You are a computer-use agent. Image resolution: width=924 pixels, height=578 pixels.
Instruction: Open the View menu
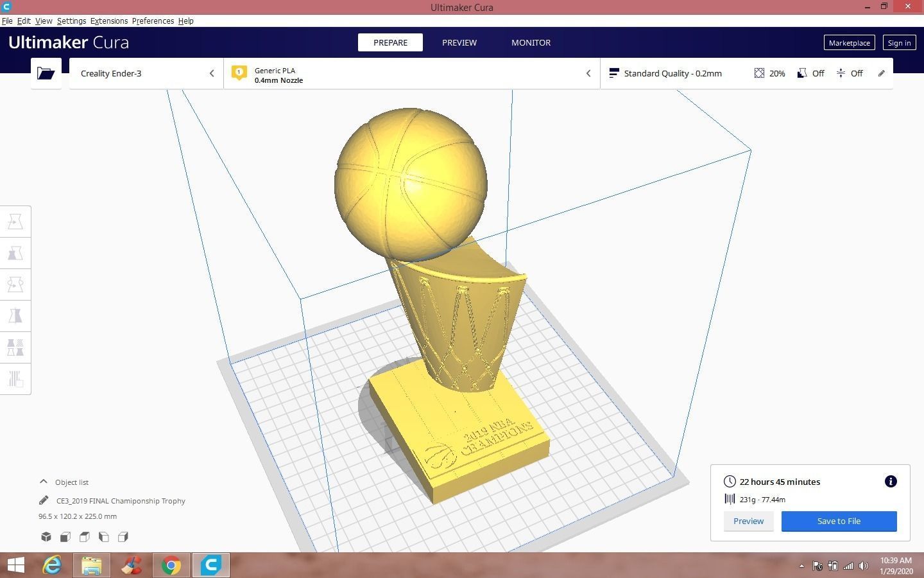(x=44, y=21)
